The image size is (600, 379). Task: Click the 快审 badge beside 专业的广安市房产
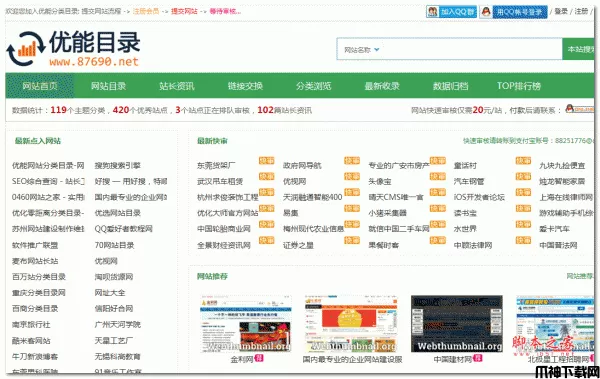438,160
